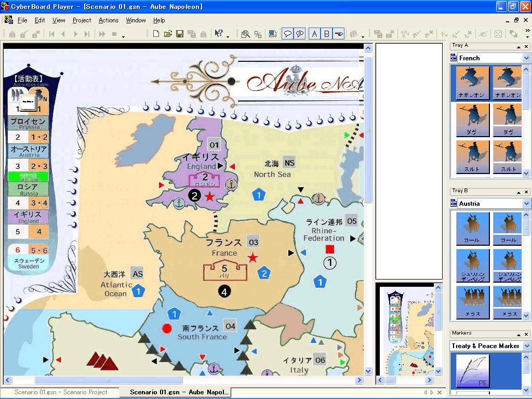Open the Project menu
The height and width of the screenshot is (399, 532).
click(x=82, y=20)
